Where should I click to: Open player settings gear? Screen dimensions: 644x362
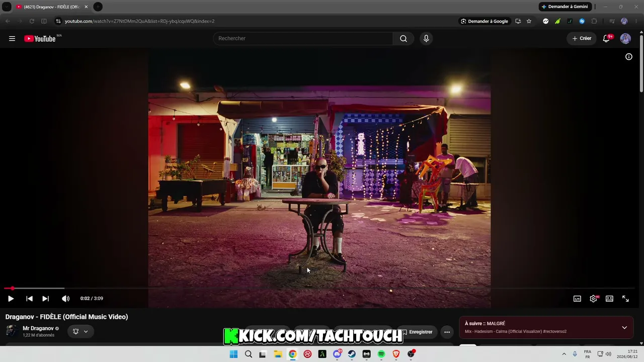coord(593,299)
